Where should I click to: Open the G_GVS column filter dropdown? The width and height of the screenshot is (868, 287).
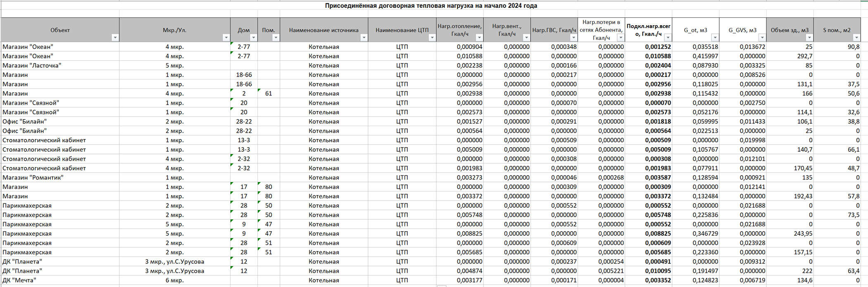coord(761,38)
